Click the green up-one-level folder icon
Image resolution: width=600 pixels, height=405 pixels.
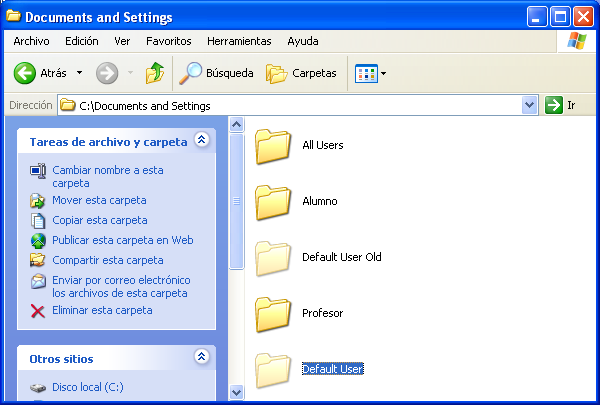tap(154, 73)
